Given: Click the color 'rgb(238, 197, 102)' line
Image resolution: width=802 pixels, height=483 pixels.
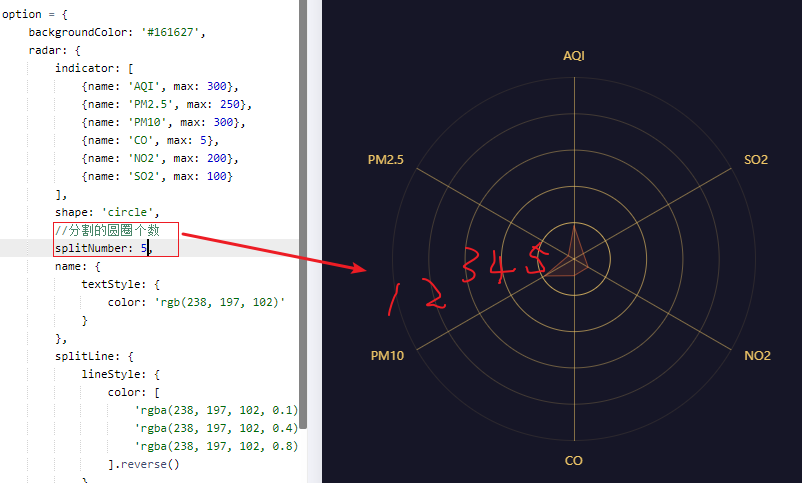Looking at the screenshot, I should 196,302.
